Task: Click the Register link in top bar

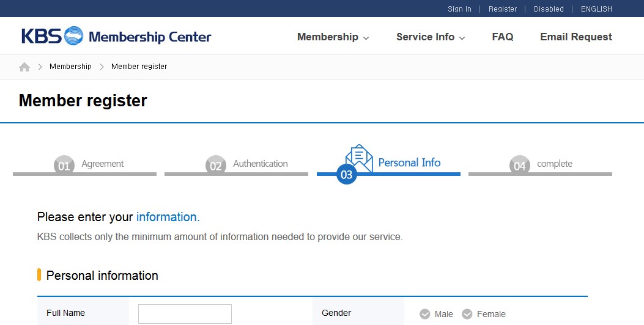Action: click(x=503, y=9)
